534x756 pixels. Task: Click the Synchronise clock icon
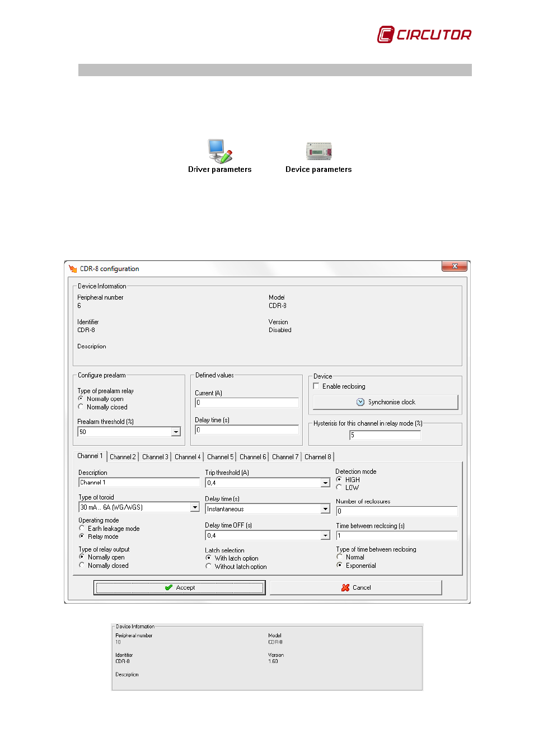[360, 402]
